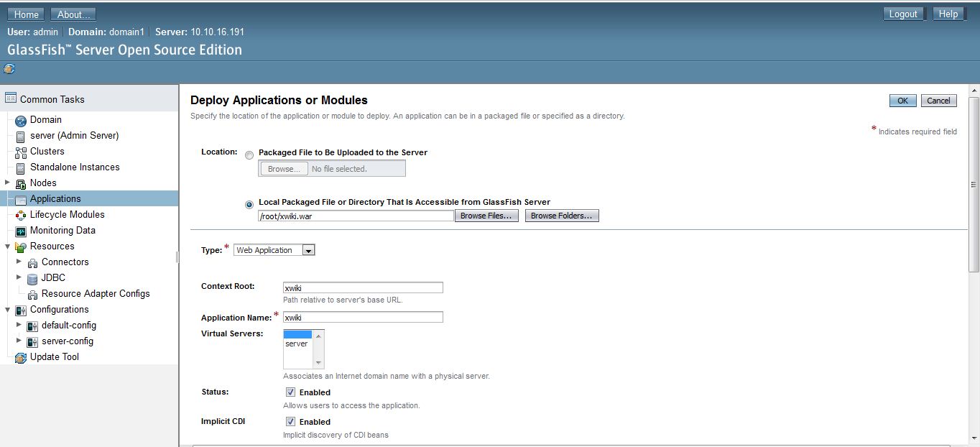
Task: Open the Clusters tree item
Action: (47, 152)
